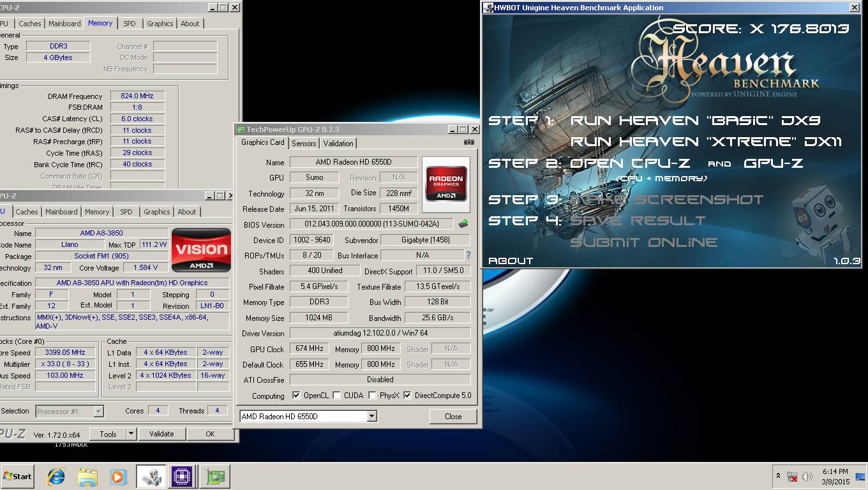
Task: Click the HWBOT Heaven window title icon
Action: (x=488, y=8)
